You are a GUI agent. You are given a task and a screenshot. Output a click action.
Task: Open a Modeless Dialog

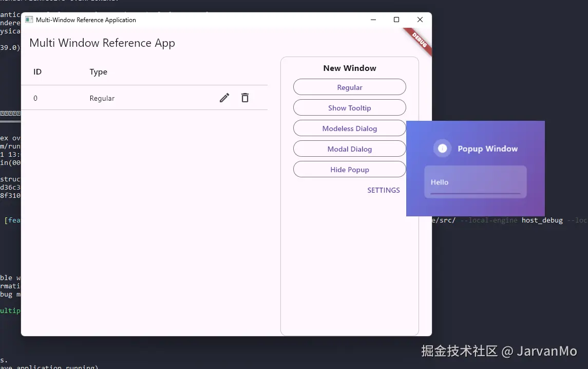click(x=350, y=128)
